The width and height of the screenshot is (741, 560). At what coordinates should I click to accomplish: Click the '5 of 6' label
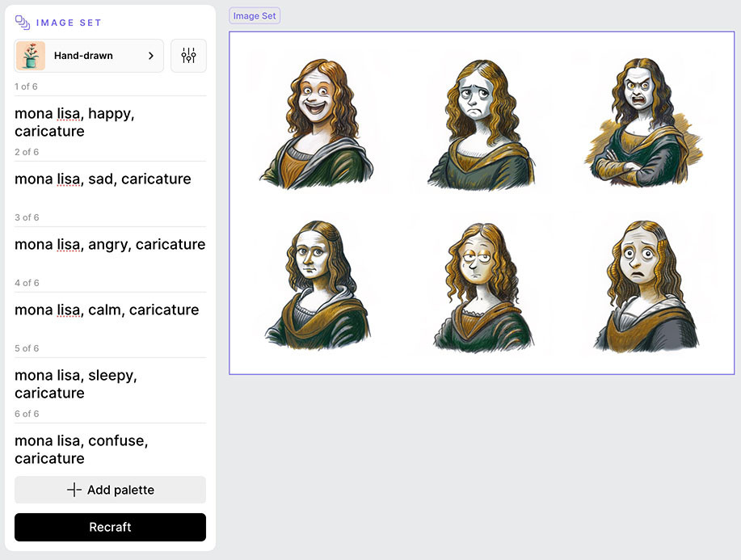(x=27, y=348)
